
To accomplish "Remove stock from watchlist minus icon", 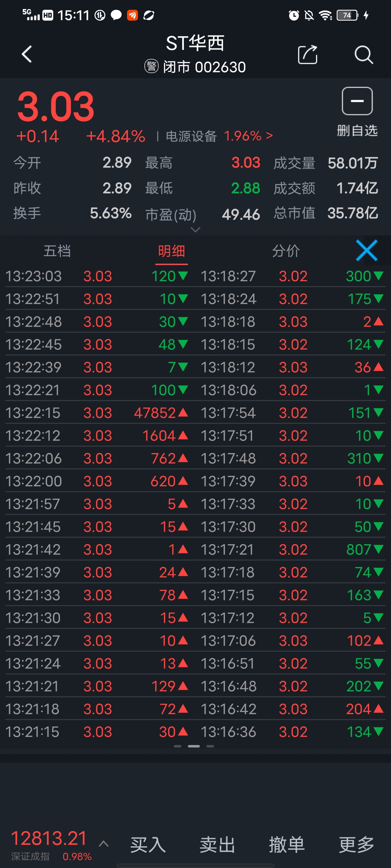I will 357,101.
